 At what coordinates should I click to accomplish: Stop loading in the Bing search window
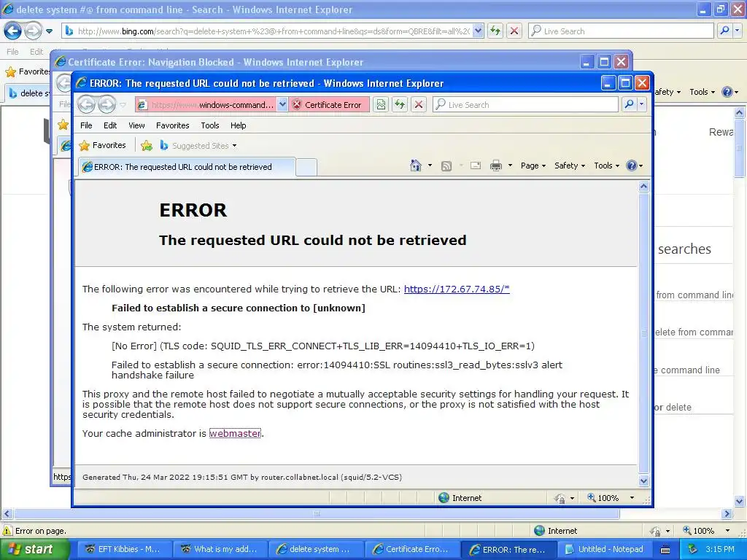514,31
